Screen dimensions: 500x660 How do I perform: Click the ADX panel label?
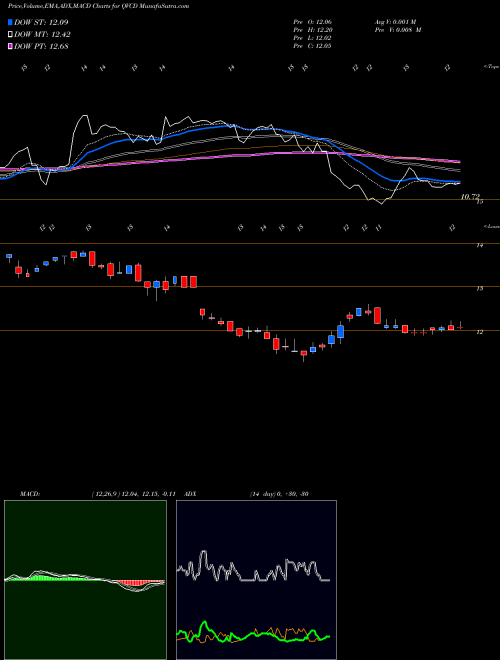click(191, 494)
